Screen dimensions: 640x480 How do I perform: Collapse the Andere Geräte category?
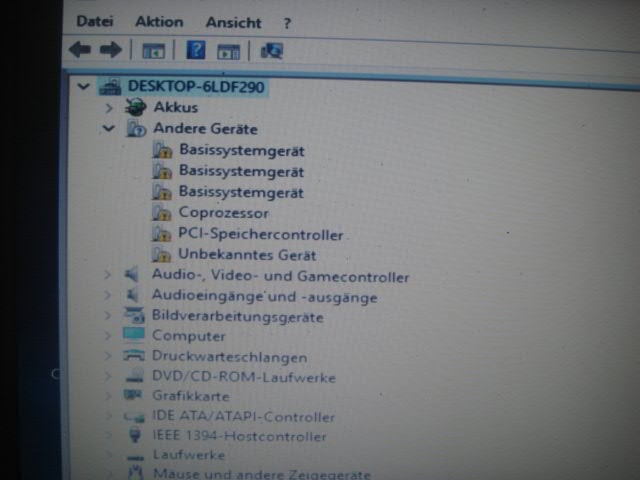pyautogui.click(x=108, y=128)
